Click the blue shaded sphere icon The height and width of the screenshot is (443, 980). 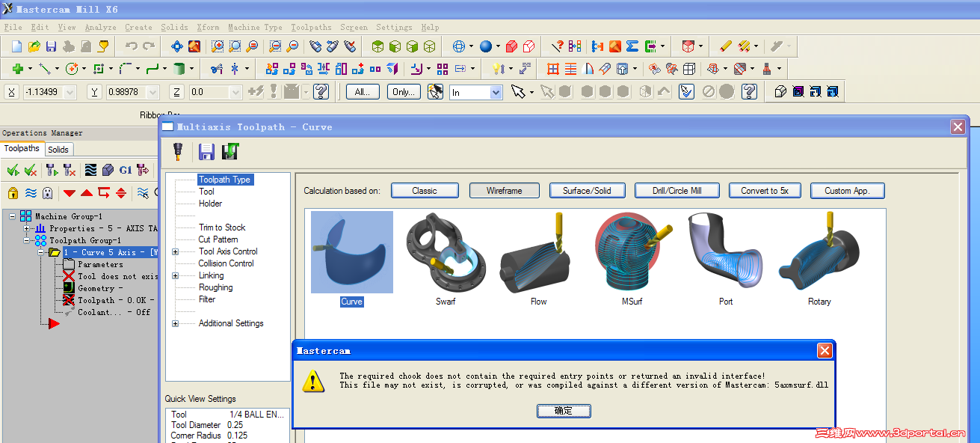click(x=487, y=46)
